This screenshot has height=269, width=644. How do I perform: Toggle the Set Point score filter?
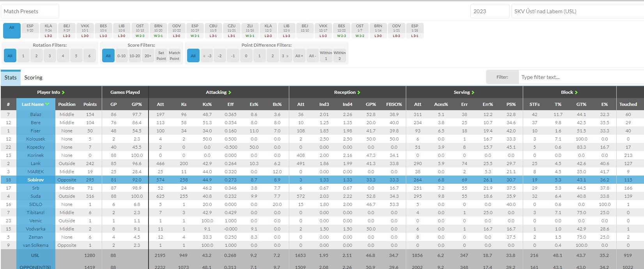pos(161,56)
